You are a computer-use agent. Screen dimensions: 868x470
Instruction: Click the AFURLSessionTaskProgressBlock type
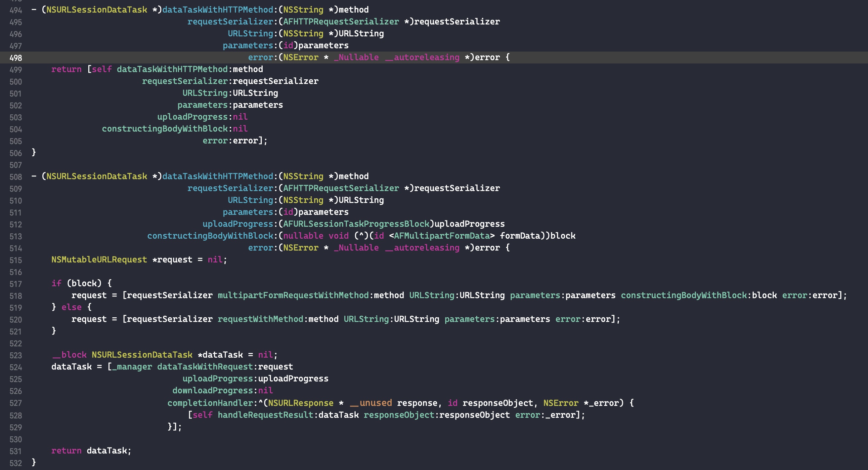pos(356,224)
